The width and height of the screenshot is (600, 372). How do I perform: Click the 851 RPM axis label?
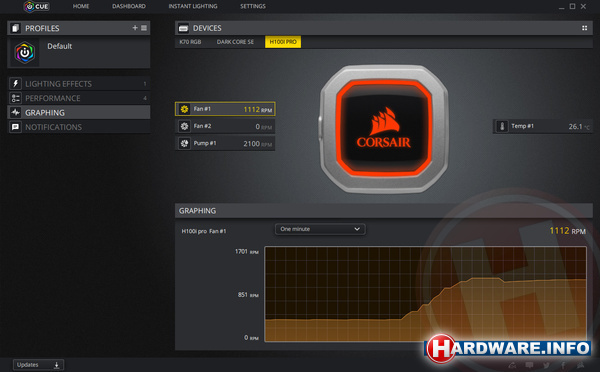click(x=248, y=295)
